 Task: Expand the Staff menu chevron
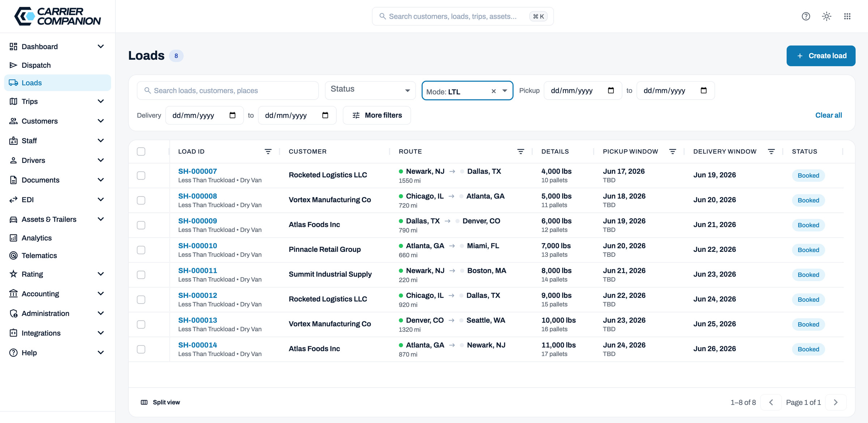point(101,140)
